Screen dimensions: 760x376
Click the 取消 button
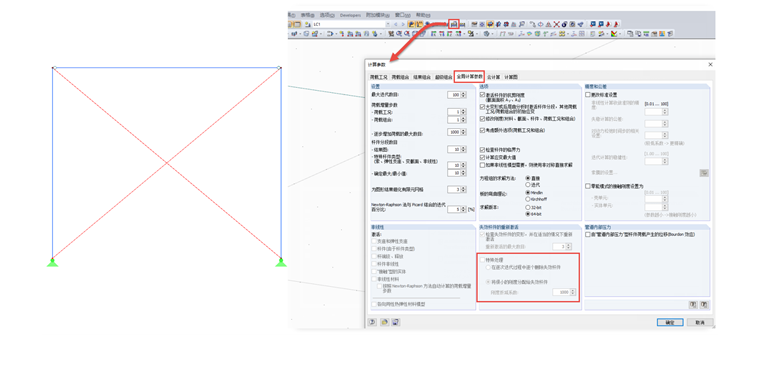click(699, 322)
